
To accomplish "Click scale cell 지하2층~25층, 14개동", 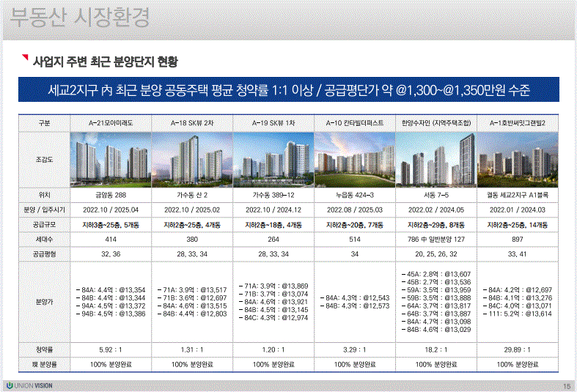I will pos(518,225).
